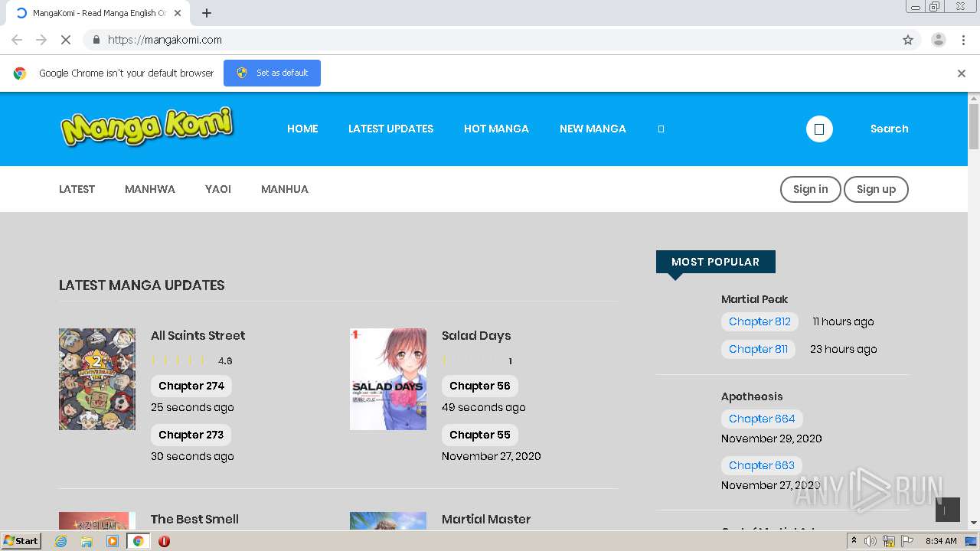Select the LATEST sub-menu tab
This screenshot has height=551, width=980.
77,189
